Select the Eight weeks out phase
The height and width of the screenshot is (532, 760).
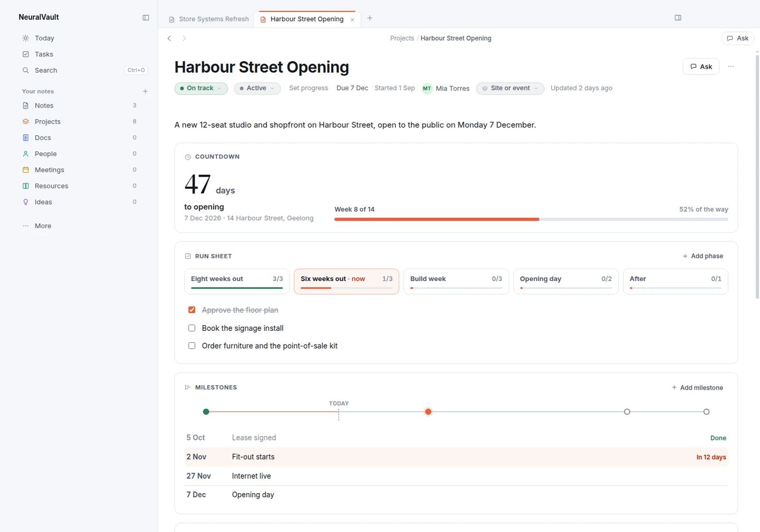pyautogui.click(x=237, y=281)
